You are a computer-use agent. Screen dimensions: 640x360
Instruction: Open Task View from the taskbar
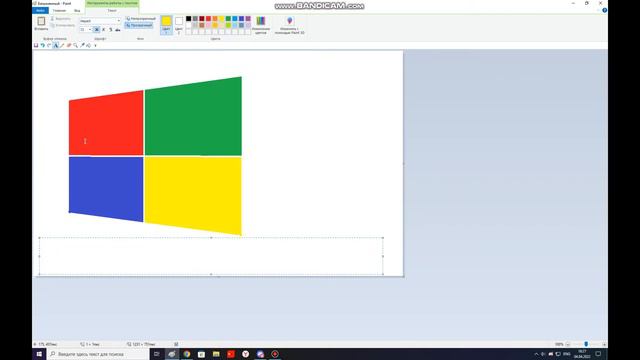click(157, 354)
